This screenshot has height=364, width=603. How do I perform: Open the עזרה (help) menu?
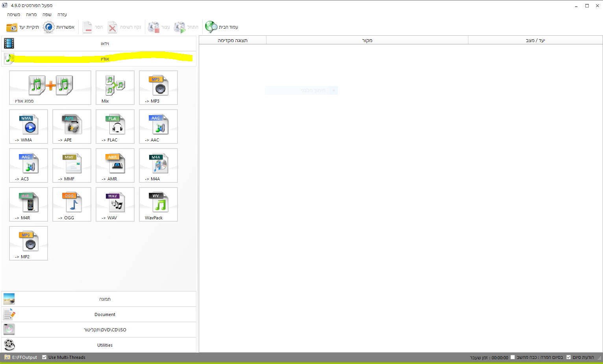(62, 15)
